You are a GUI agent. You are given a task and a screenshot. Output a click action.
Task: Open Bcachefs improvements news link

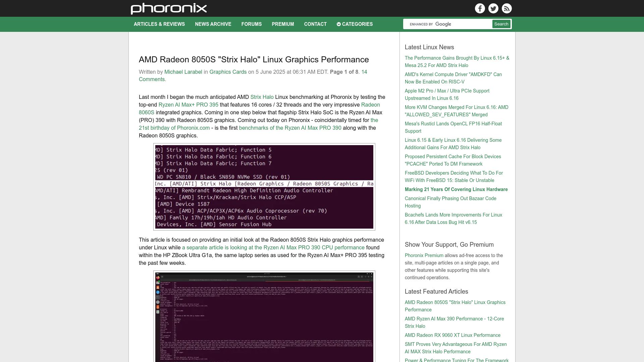click(x=453, y=219)
